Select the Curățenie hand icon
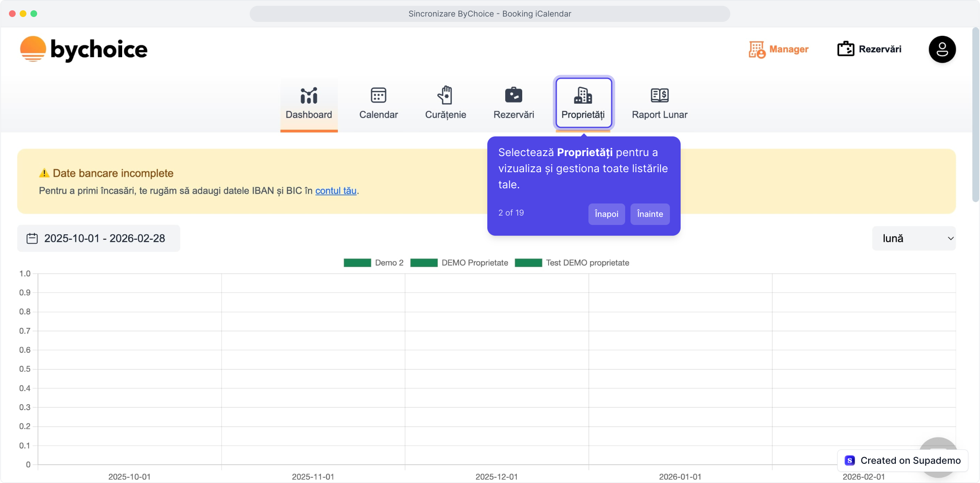The width and height of the screenshot is (980, 483). [445, 95]
